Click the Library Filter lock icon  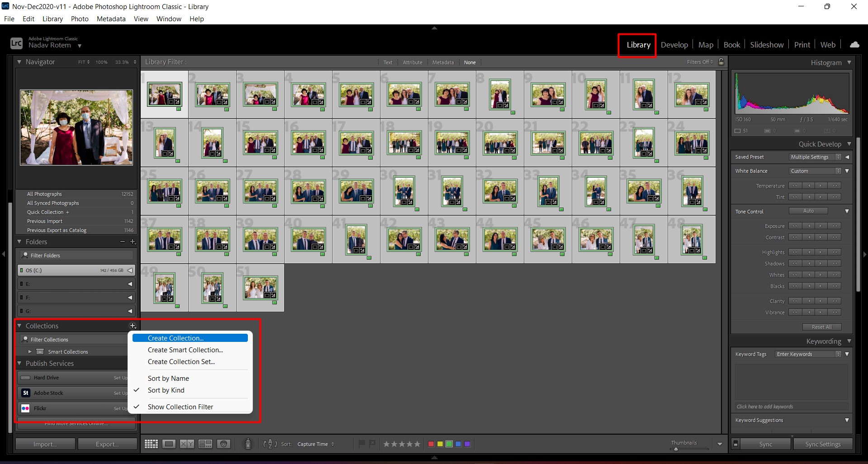[x=721, y=62]
